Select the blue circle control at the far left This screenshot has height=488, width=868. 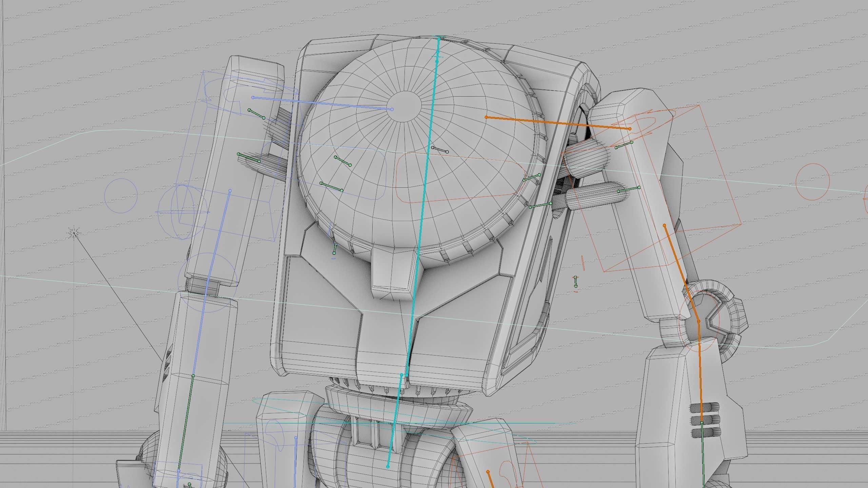pyautogui.click(x=121, y=196)
